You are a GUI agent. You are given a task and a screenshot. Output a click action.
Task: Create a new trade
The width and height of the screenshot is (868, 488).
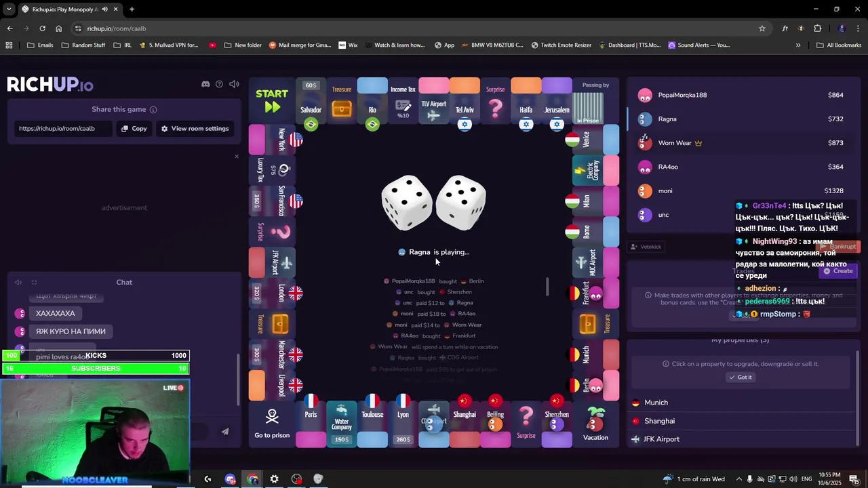tap(838, 271)
